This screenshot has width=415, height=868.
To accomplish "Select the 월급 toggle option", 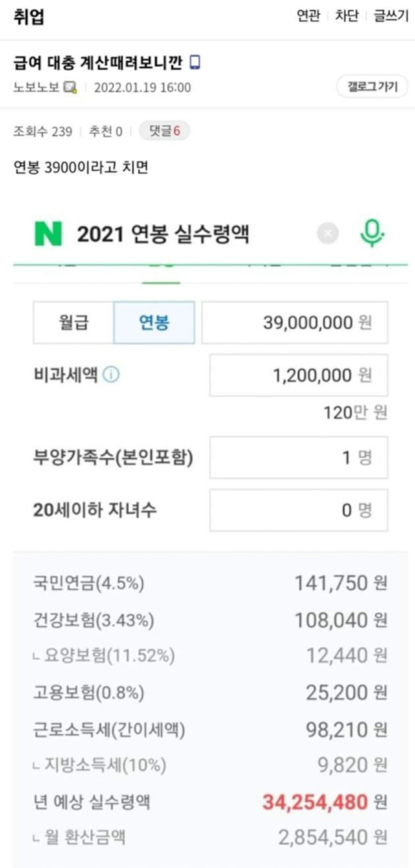I will pos(74,322).
